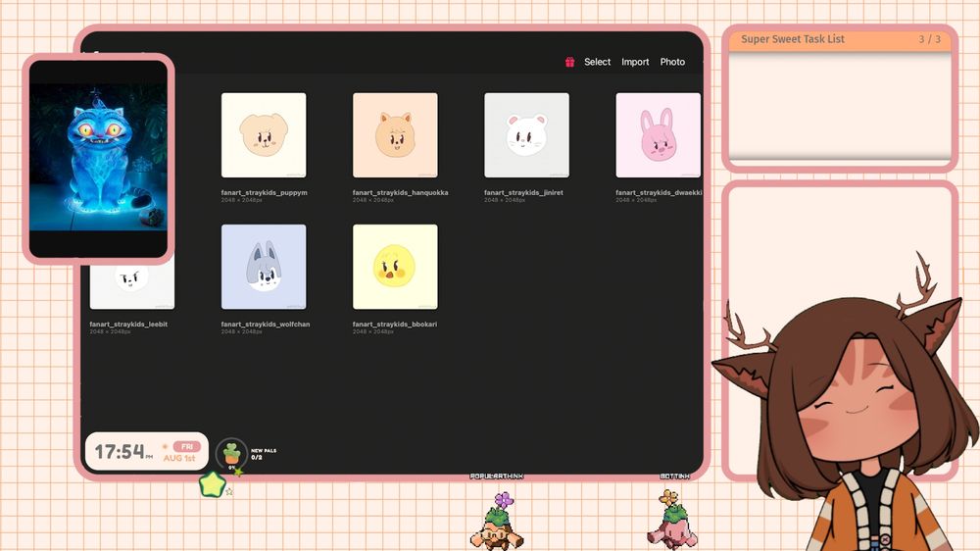Click the fanart_straykids_puppym file name
The width and height of the screenshot is (980, 551).
(264, 192)
